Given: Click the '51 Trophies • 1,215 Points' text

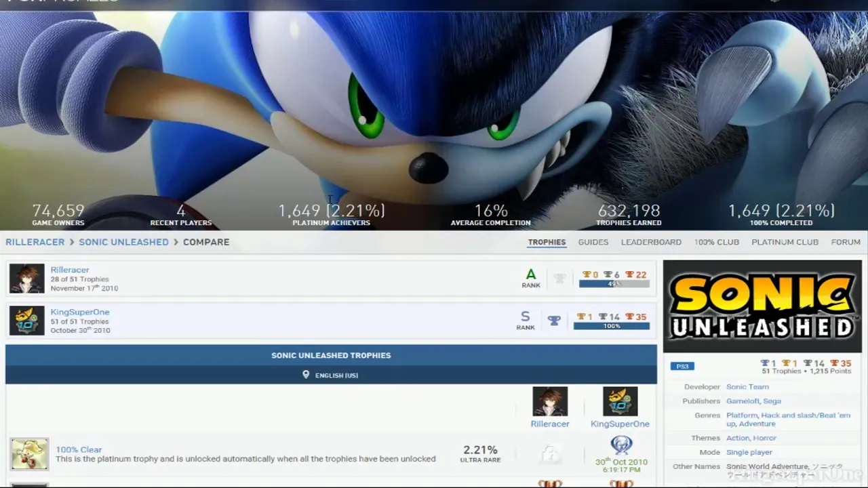Looking at the screenshot, I should [x=806, y=371].
